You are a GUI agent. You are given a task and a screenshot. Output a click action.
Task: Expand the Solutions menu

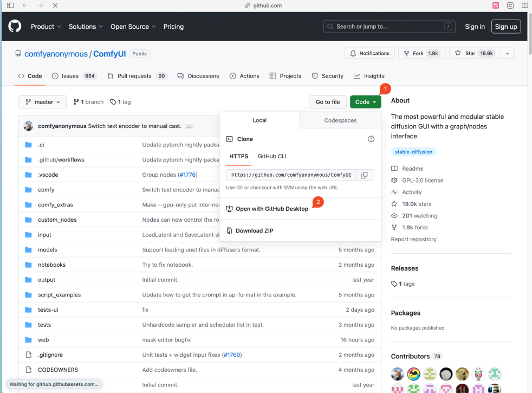coord(86,27)
